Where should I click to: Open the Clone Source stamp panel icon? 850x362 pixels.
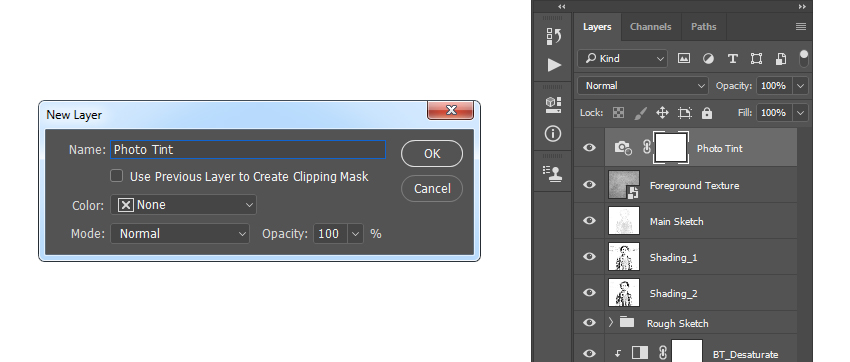pyautogui.click(x=553, y=173)
